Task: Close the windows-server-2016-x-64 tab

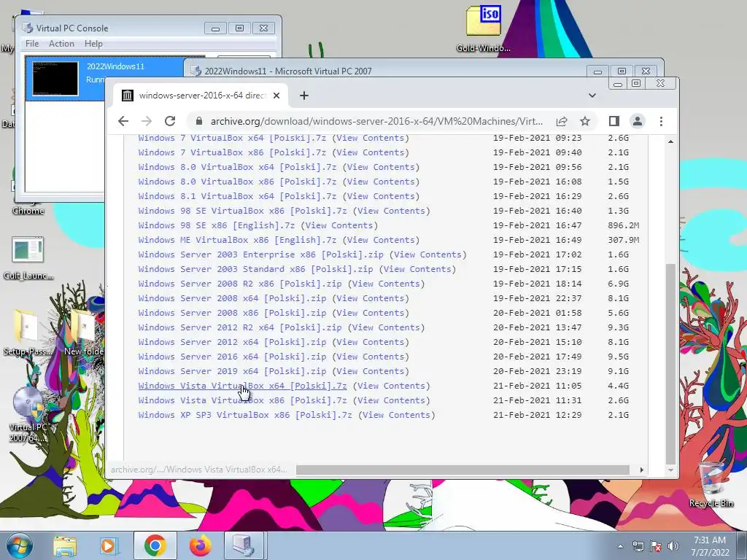Action: (276, 96)
